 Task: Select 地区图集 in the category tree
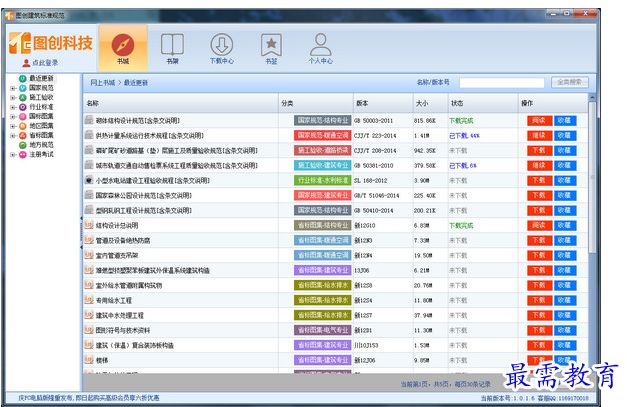(x=41, y=126)
